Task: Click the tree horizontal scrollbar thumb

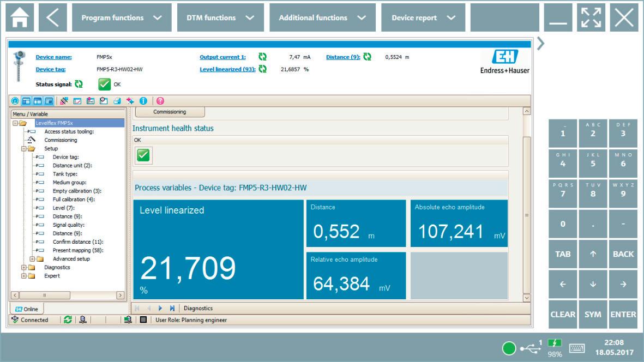Action: 44,295
